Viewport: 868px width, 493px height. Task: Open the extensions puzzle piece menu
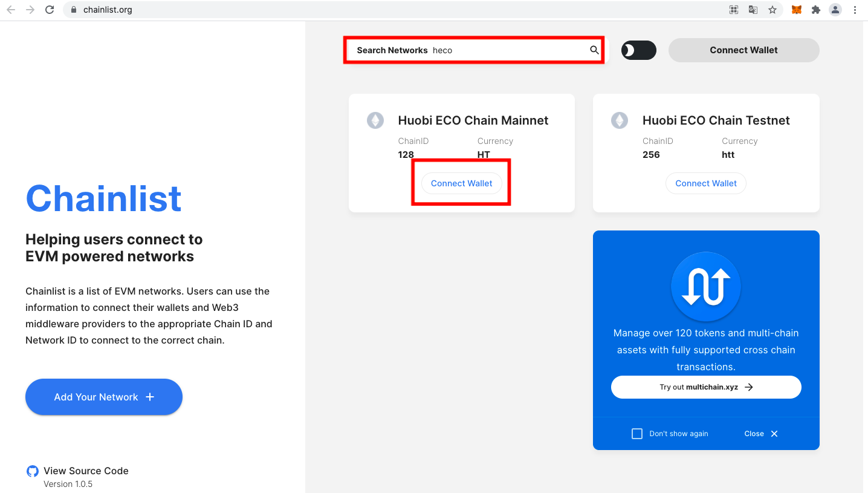[x=816, y=10]
